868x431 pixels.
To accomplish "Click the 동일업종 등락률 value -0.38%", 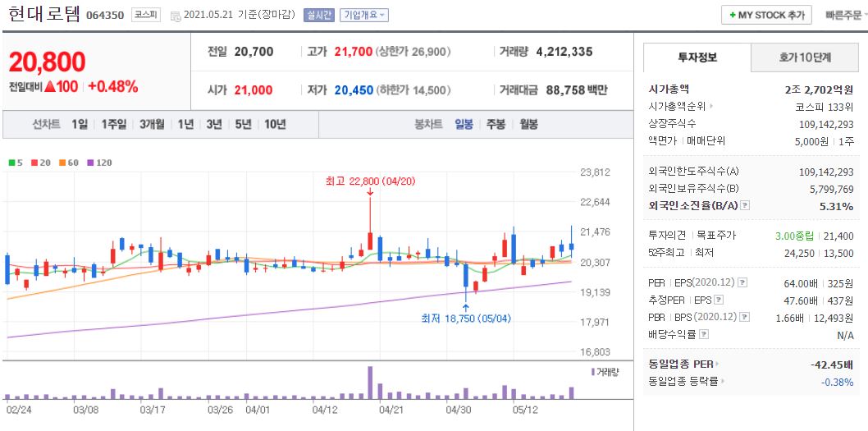I will tap(837, 381).
